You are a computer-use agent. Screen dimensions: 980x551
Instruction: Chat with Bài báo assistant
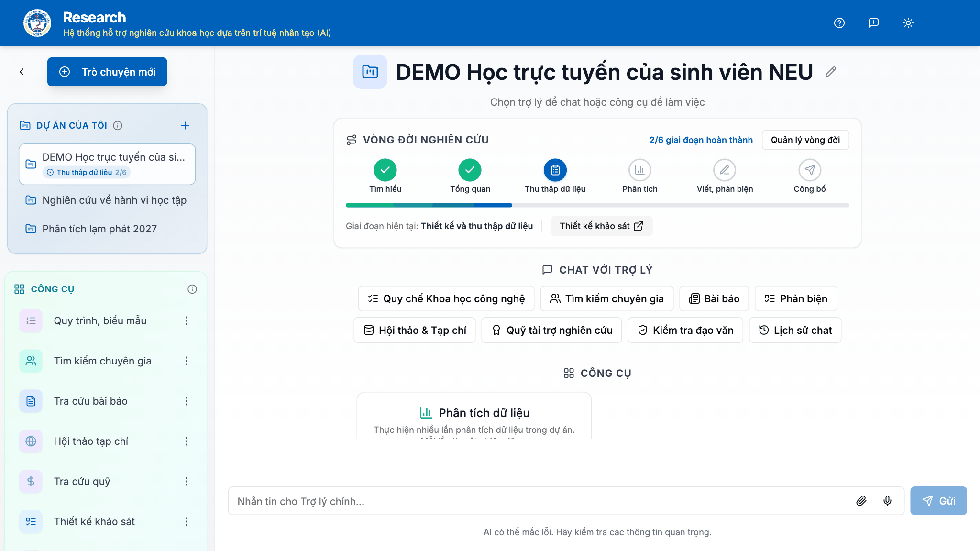(714, 298)
